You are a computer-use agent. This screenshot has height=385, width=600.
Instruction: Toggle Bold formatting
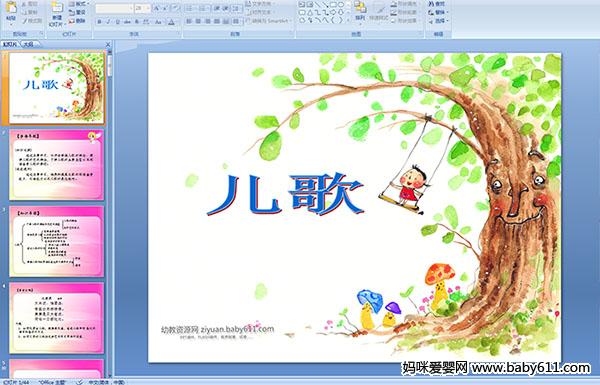point(99,22)
